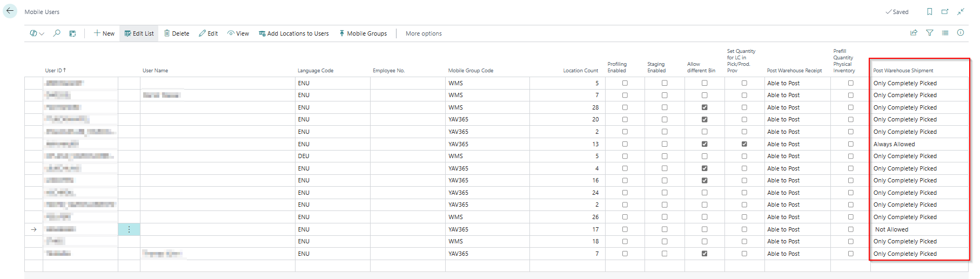Click Only Completely Picked in count 18 row

[905, 241]
